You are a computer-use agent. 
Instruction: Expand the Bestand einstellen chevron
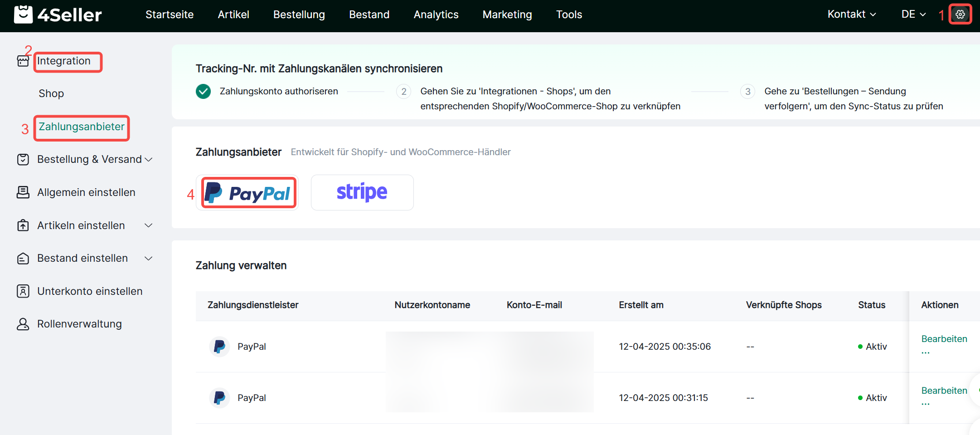[x=148, y=258]
